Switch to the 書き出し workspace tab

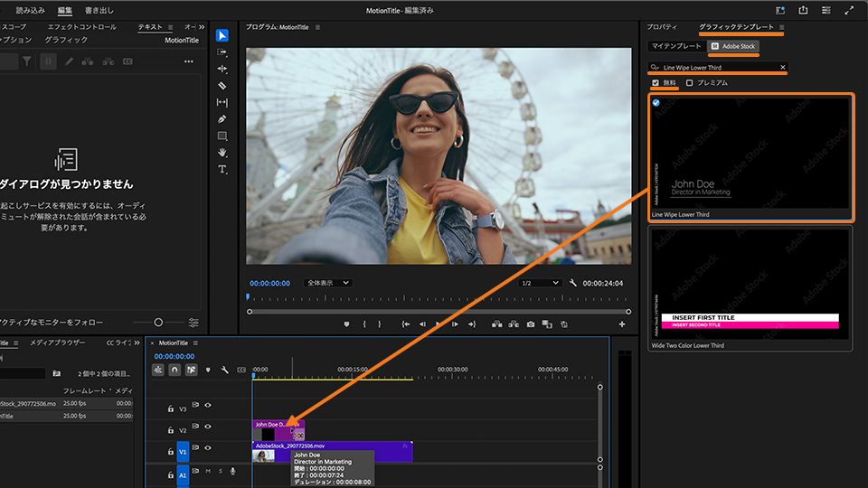tap(99, 10)
